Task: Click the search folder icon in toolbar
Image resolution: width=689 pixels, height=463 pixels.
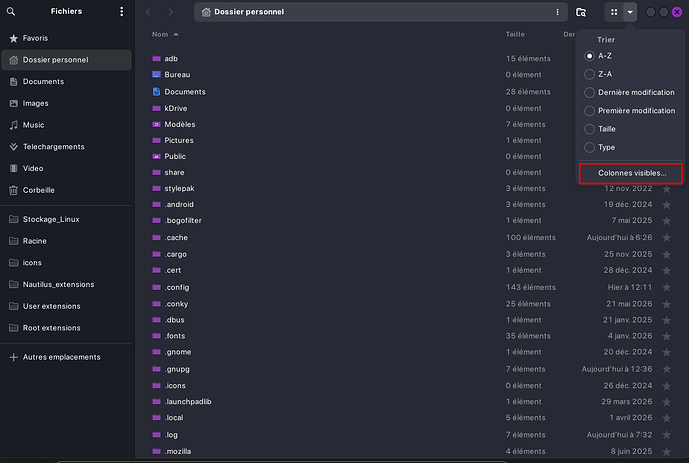Action: 581,12
